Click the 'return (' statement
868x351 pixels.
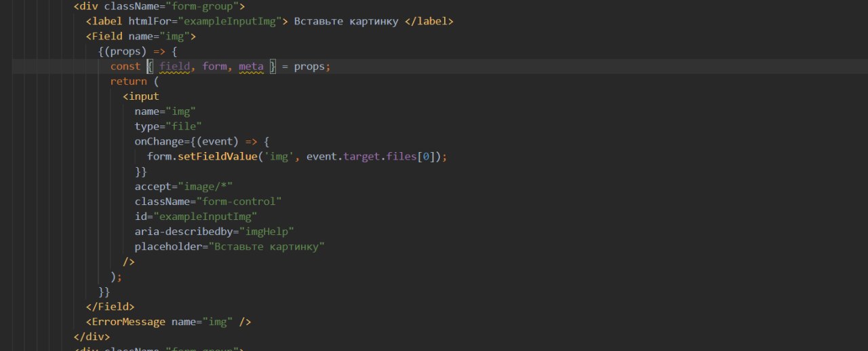tap(134, 81)
